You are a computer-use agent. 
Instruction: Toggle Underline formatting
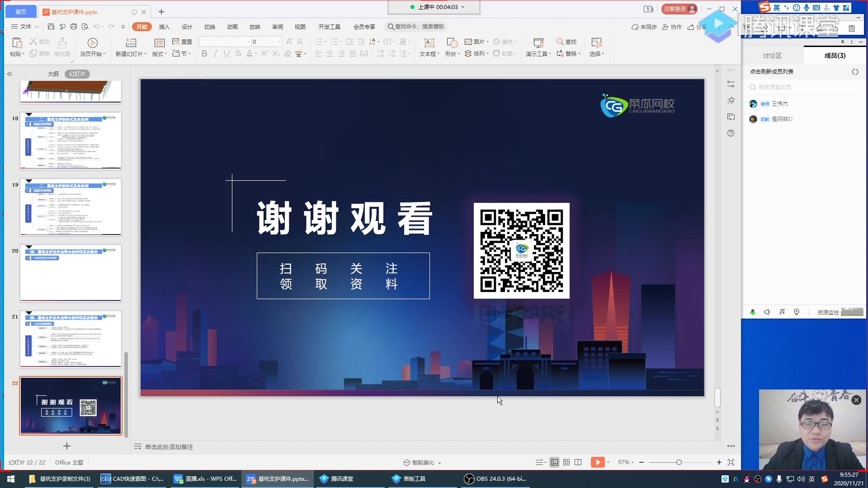point(226,53)
